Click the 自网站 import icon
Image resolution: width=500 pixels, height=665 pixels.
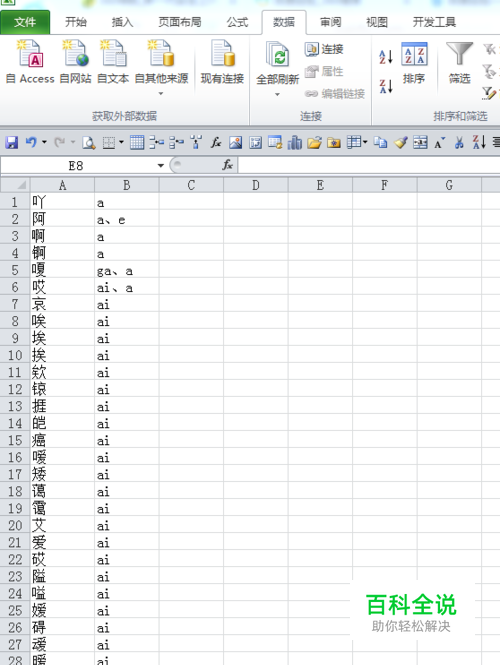coord(75,53)
